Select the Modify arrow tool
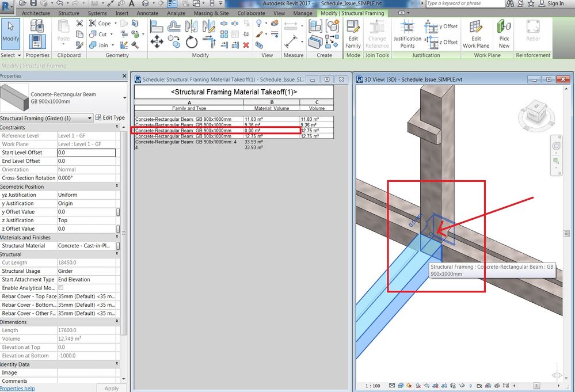 [10, 34]
